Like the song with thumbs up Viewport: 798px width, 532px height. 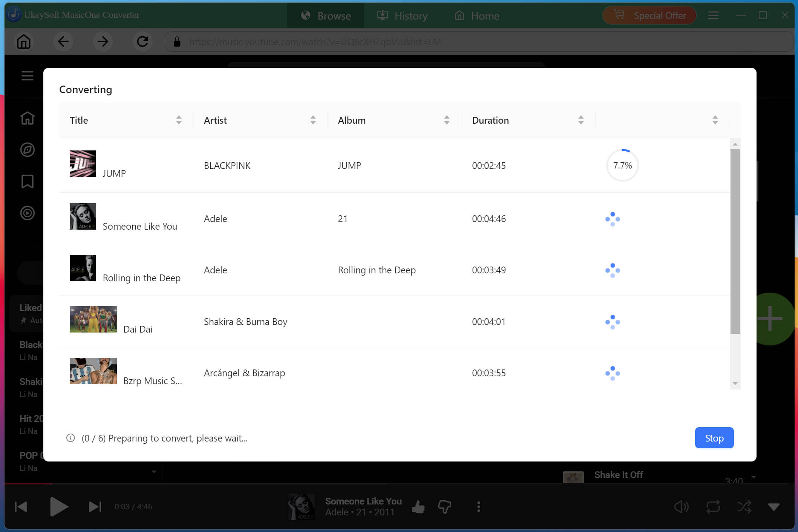click(418, 507)
